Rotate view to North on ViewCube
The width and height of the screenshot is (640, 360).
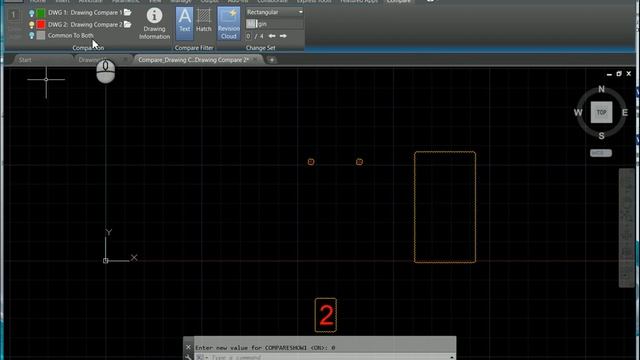tap(601, 89)
